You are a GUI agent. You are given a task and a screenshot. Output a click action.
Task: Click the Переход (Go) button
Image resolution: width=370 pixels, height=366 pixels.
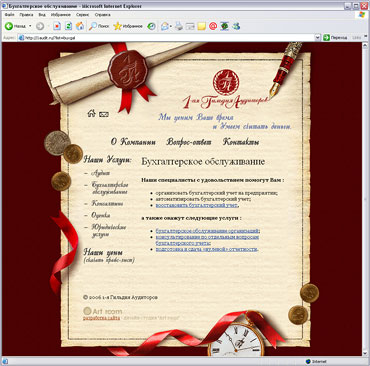[x=335, y=38]
